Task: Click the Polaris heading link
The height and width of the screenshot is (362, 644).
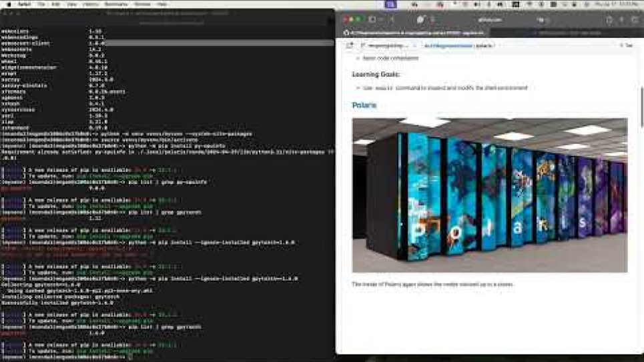Action: [x=364, y=105]
